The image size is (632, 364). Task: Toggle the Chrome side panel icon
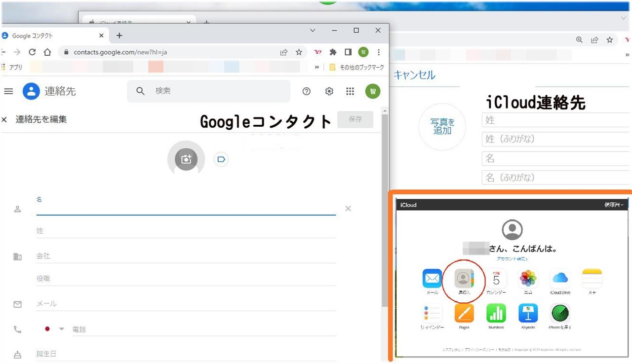(x=348, y=52)
